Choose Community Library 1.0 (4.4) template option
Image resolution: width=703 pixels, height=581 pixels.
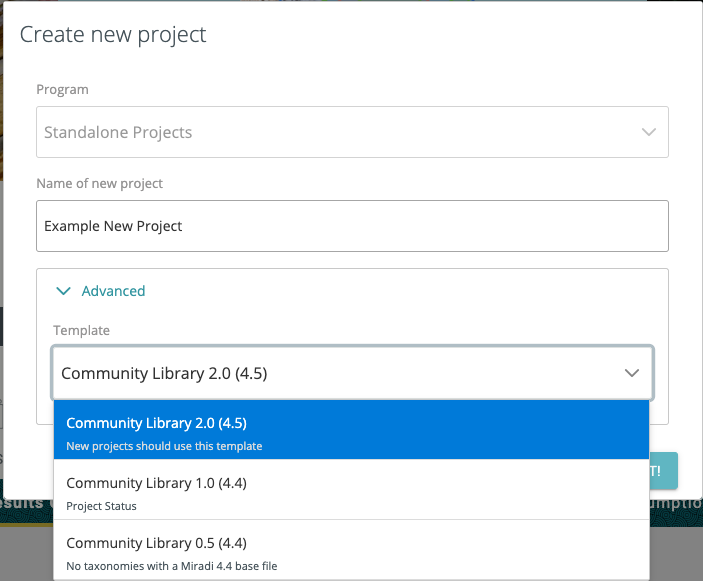156,483
